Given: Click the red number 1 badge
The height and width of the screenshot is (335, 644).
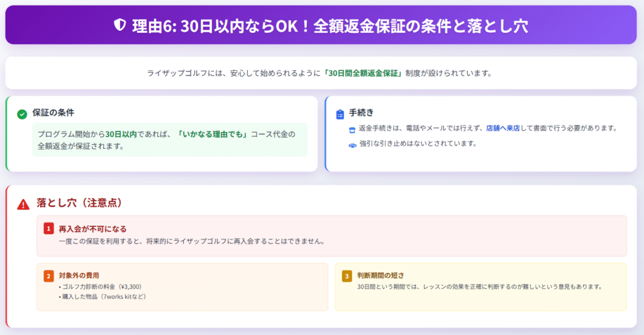Looking at the screenshot, I should pyautogui.click(x=49, y=229).
